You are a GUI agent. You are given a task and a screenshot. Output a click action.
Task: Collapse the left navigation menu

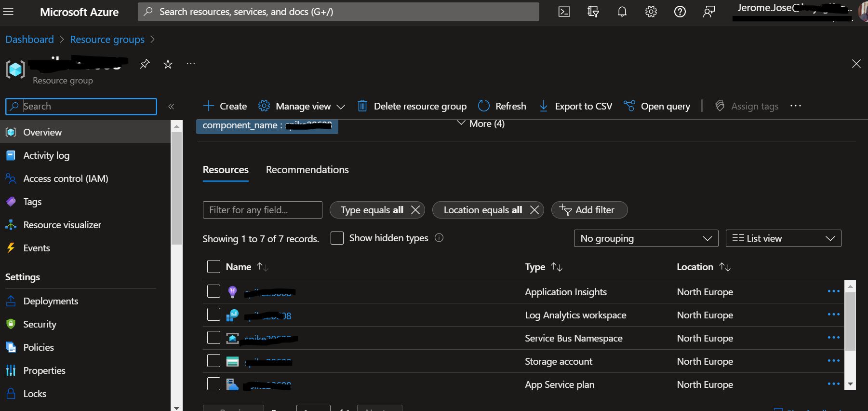pyautogui.click(x=171, y=106)
